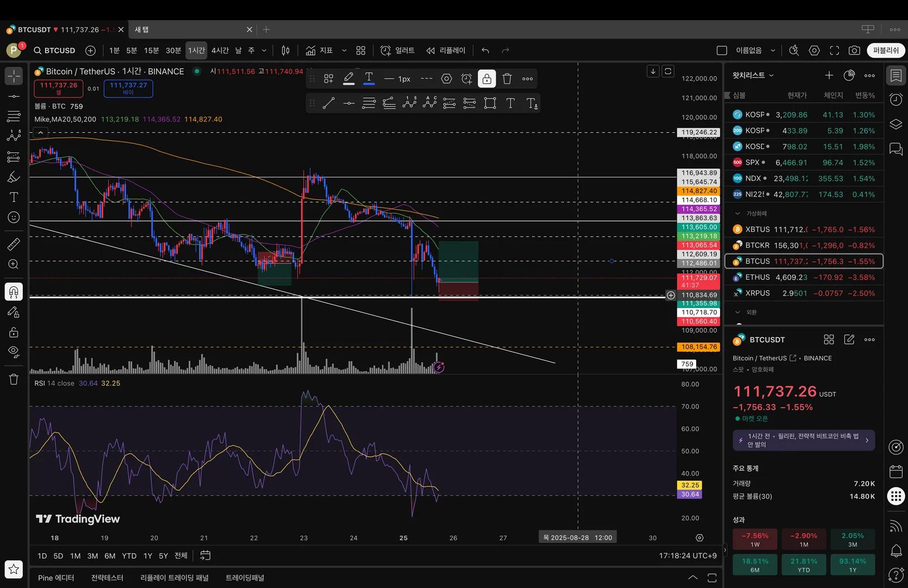This screenshot has width=908, height=588.
Task: Toggle the lock on drawing toolbar
Action: [487, 79]
